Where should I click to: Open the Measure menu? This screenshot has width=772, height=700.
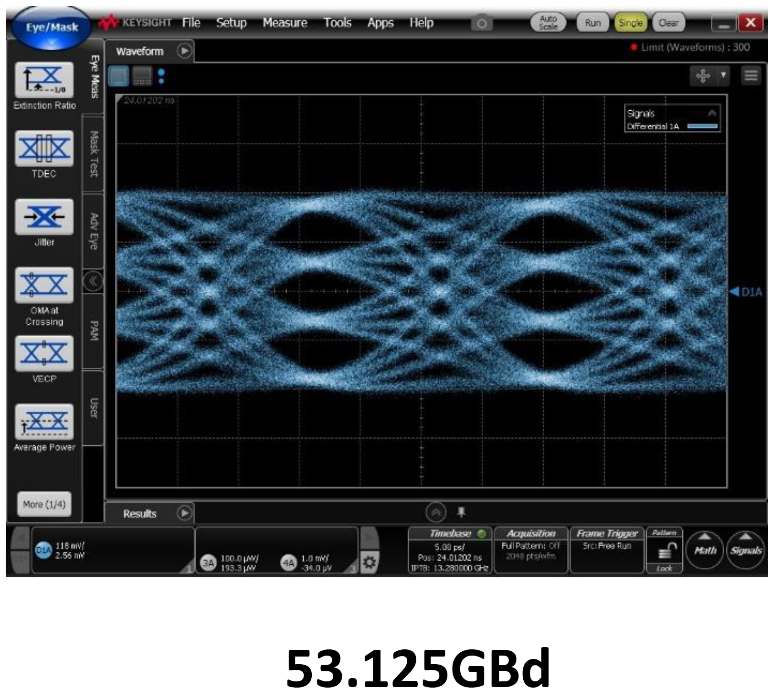click(x=285, y=23)
